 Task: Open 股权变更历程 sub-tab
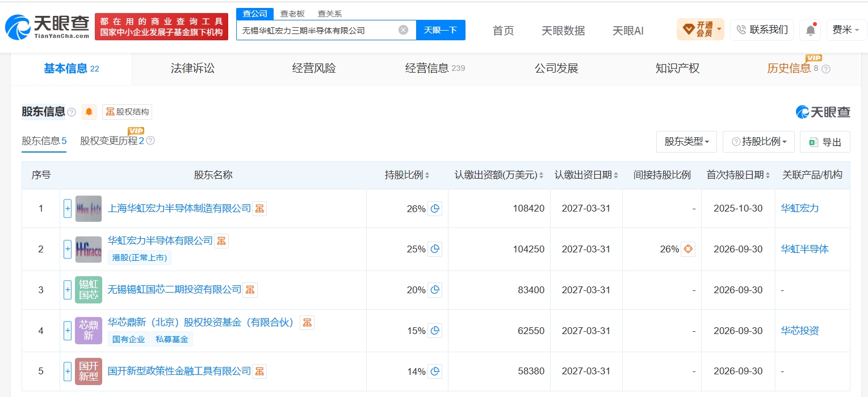[x=112, y=141]
